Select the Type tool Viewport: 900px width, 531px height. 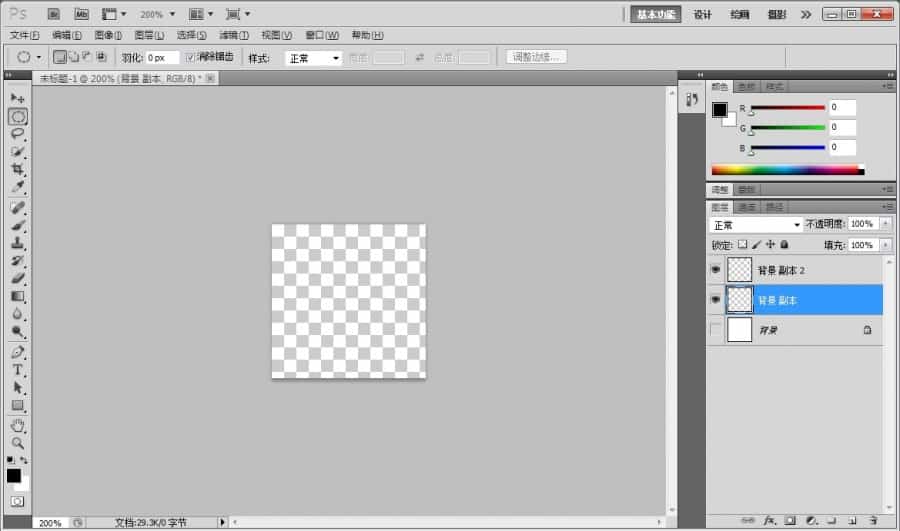pos(18,369)
